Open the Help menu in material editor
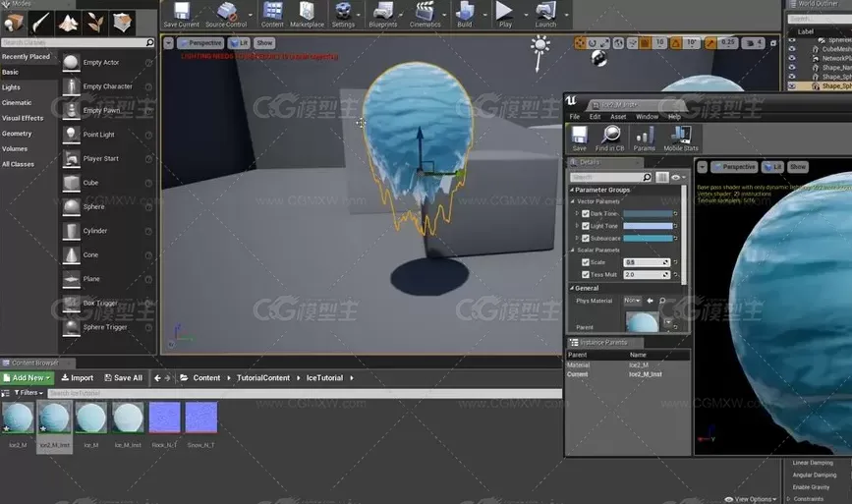The width and height of the screenshot is (852, 504). (674, 117)
